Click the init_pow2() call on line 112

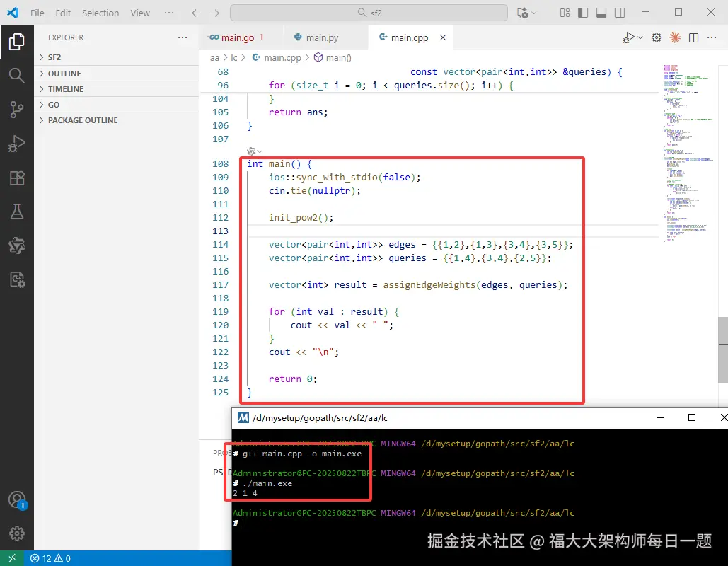[x=301, y=217]
